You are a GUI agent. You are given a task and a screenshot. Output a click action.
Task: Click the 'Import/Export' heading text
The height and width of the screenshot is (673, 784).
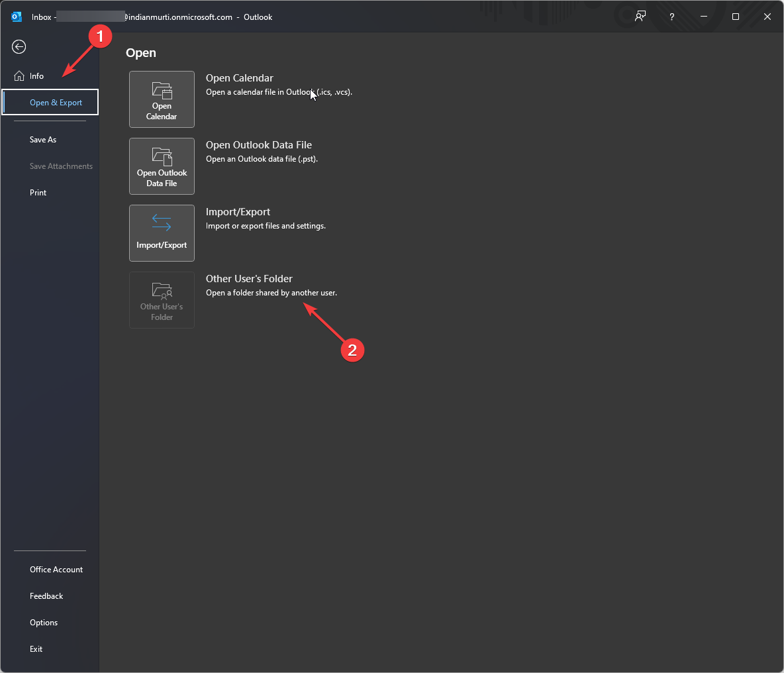pos(238,212)
